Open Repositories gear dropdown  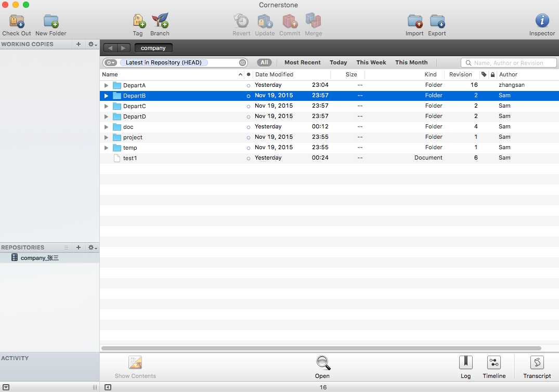point(93,247)
